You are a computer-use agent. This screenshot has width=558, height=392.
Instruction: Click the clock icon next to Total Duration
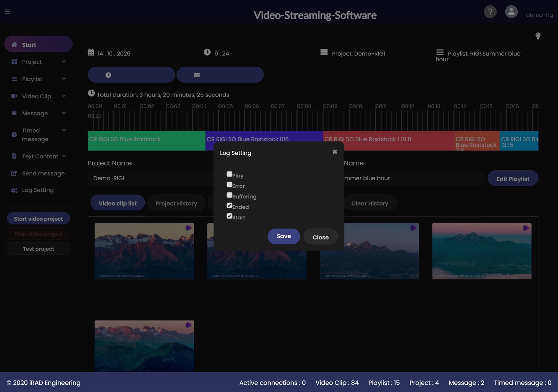[x=91, y=93]
